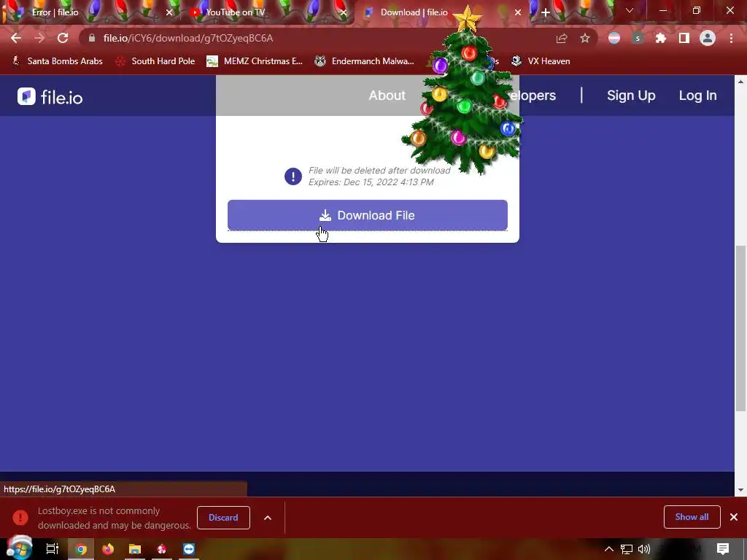Bookmark this page with star icon

[x=585, y=39]
